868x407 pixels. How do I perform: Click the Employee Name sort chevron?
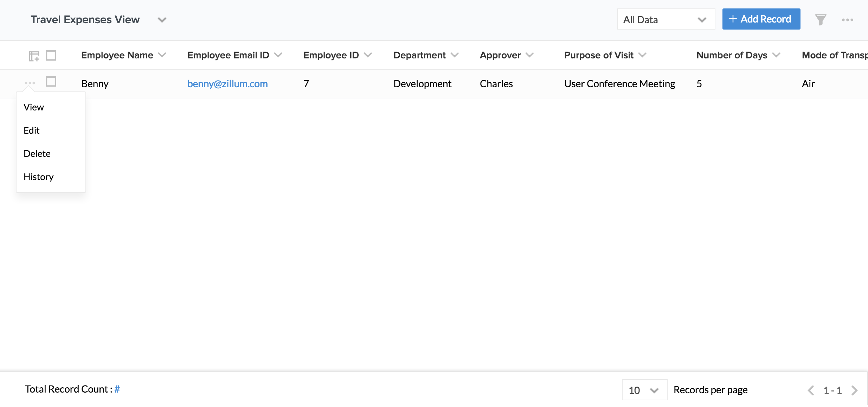[x=162, y=55]
